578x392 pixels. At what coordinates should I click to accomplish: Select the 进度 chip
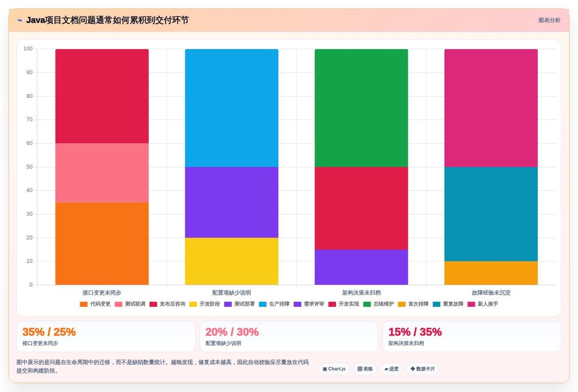tap(391, 369)
